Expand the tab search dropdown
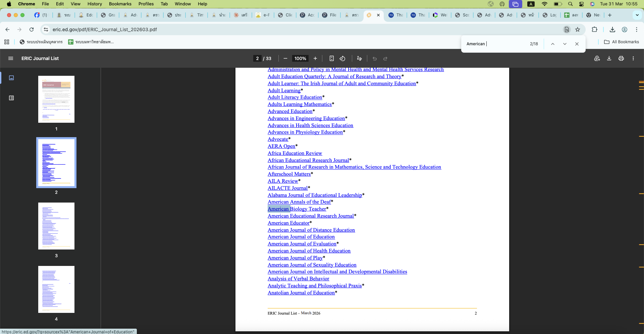This screenshot has width=644, height=334. 637,15
